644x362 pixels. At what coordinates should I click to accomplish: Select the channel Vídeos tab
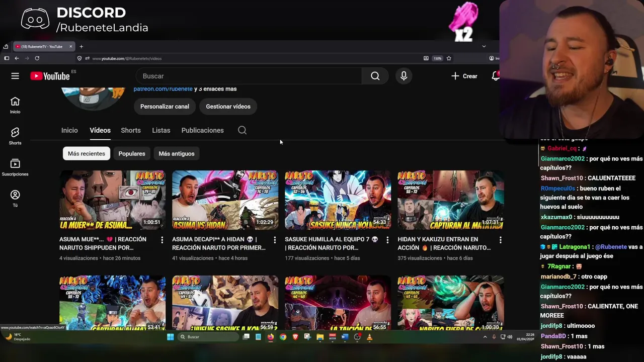[x=100, y=130]
